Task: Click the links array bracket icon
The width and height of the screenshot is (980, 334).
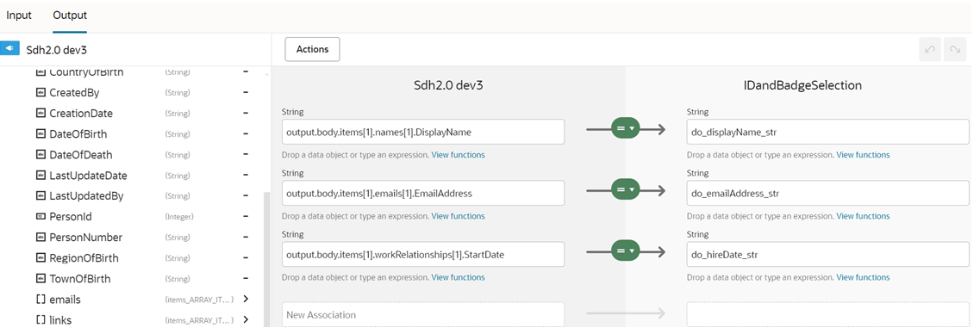Action: click(x=41, y=320)
